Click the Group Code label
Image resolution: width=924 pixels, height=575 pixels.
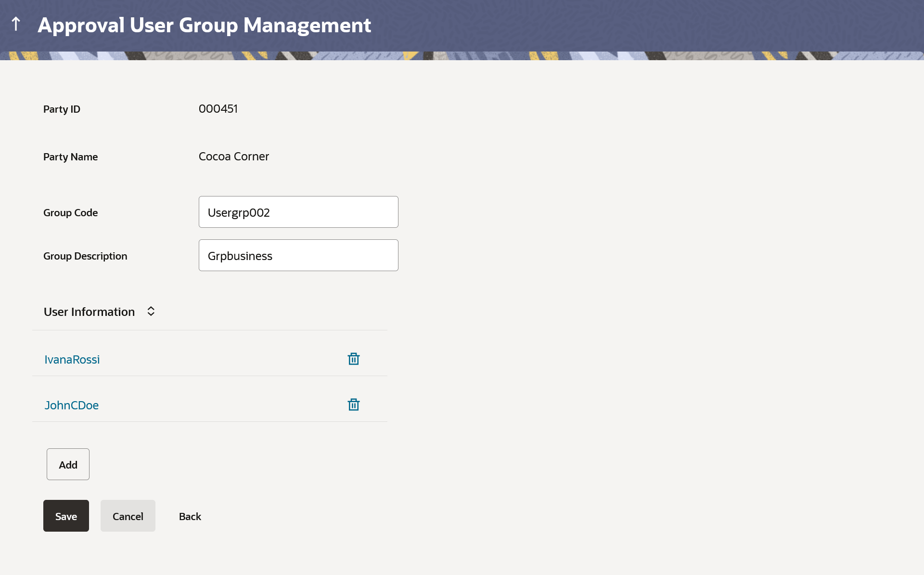[x=70, y=212]
